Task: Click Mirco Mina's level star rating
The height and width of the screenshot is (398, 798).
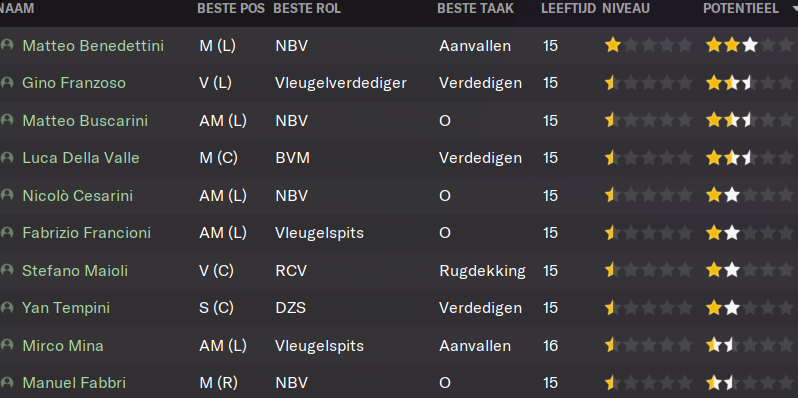Action: (649, 346)
